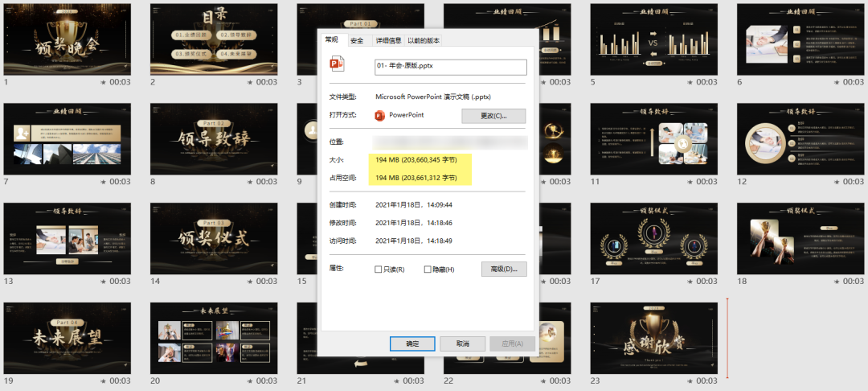Select the slide 12 thumbnail
Screen dimensions: 868x391
click(800, 139)
